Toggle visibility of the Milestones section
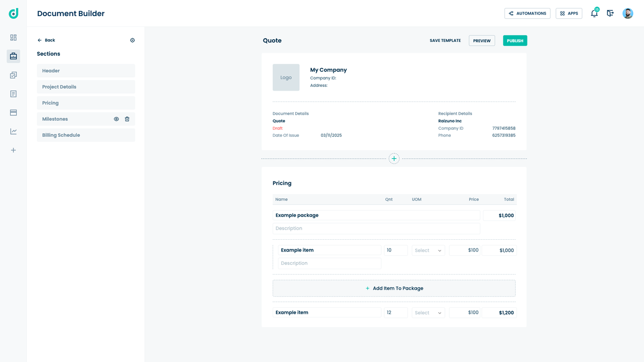Screen dimensions: 644x362 coord(116,119)
